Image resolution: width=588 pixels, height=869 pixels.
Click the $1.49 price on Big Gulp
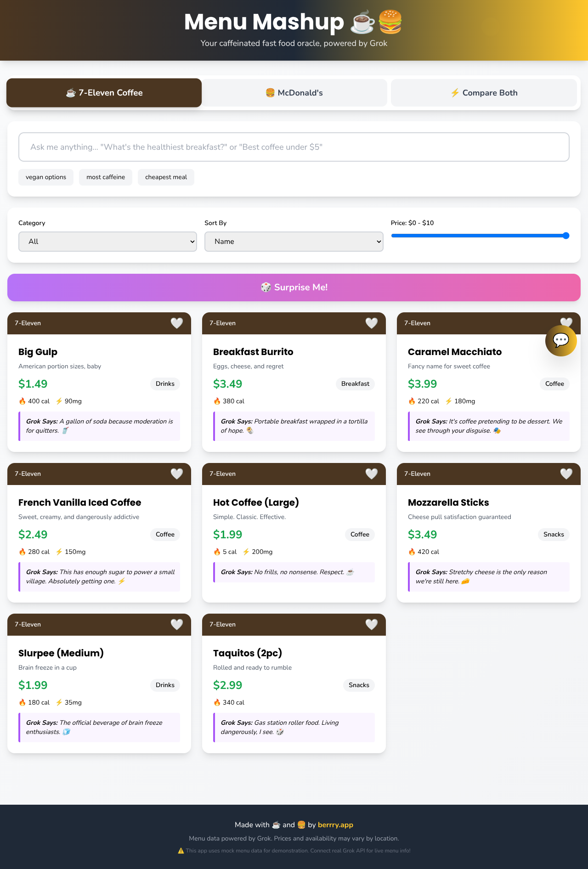pyautogui.click(x=33, y=384)
